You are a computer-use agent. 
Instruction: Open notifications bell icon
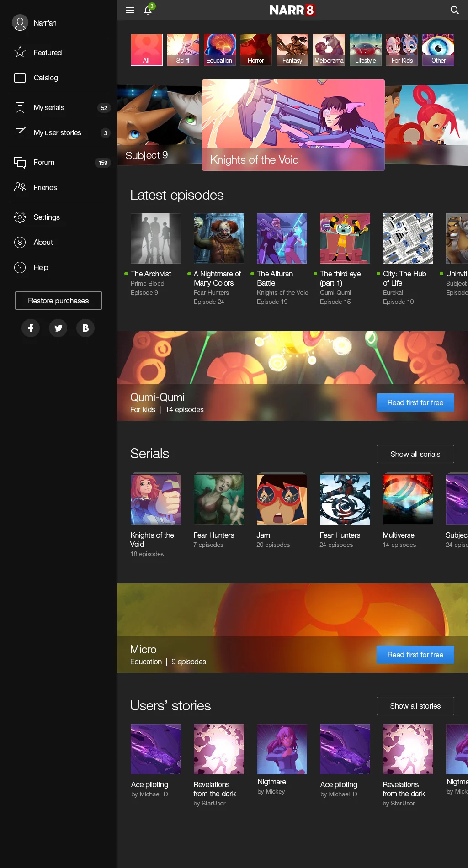click(x=148, y=10)
